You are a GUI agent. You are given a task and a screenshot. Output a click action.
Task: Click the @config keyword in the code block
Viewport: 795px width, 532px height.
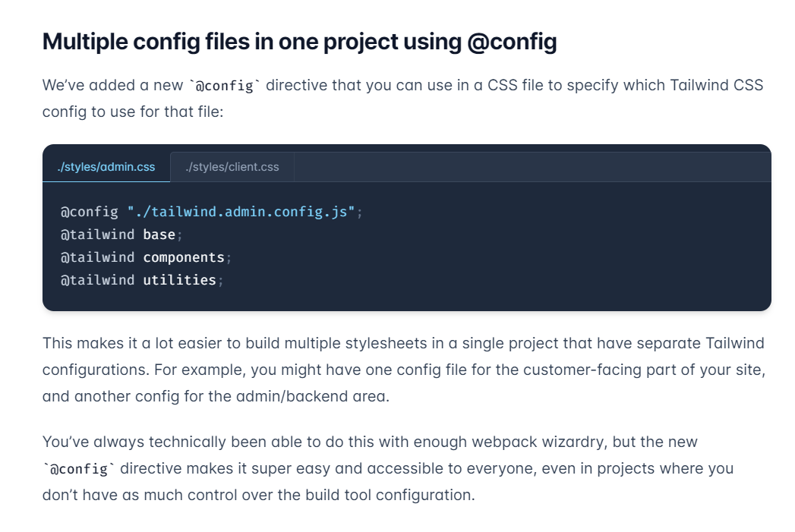pos(89,211)
